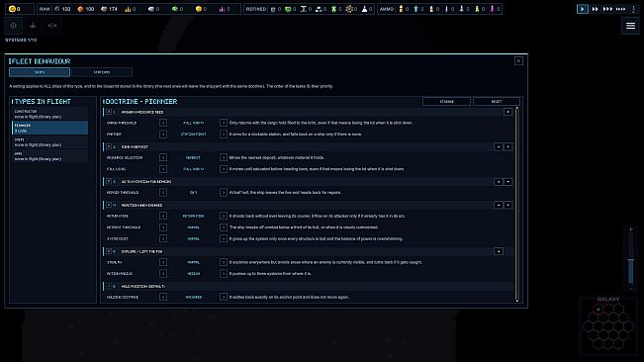Move Reaction When Engaged task down
Screen dimensions: 644x362
tap(507, 205)
